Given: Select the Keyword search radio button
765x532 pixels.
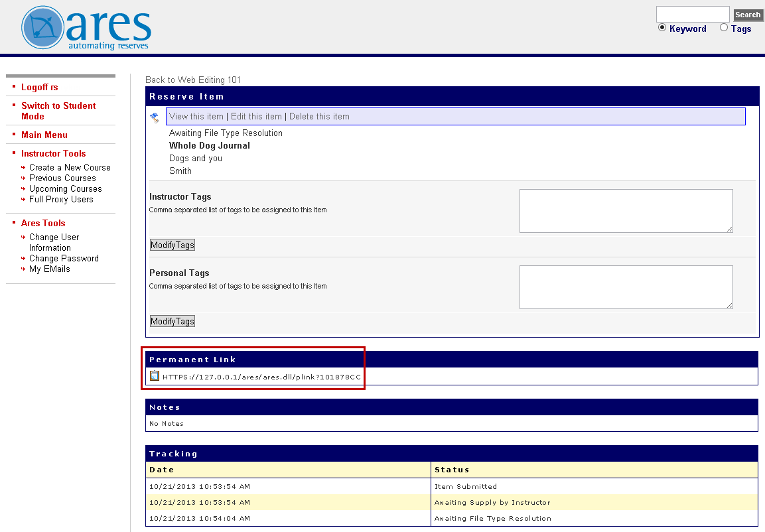Looking at the screenshot, I should coord(661,28).
